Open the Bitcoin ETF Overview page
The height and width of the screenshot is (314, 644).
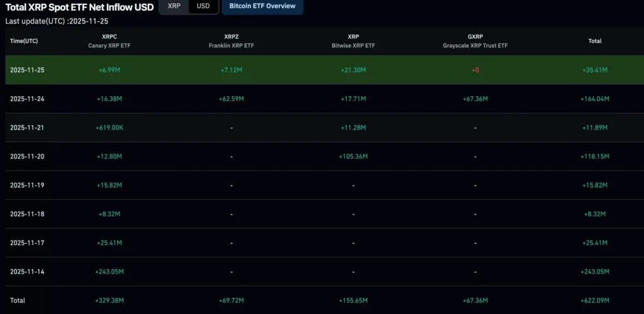click(x=262, y=6)
